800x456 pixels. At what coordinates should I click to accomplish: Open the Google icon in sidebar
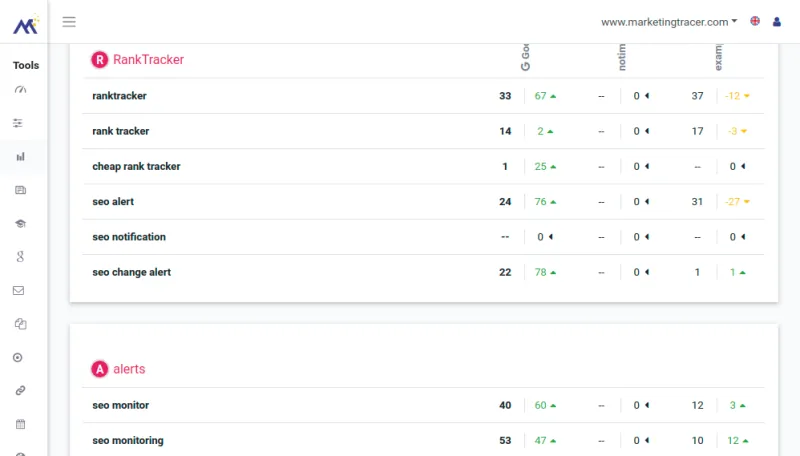[x=20, y=257]
